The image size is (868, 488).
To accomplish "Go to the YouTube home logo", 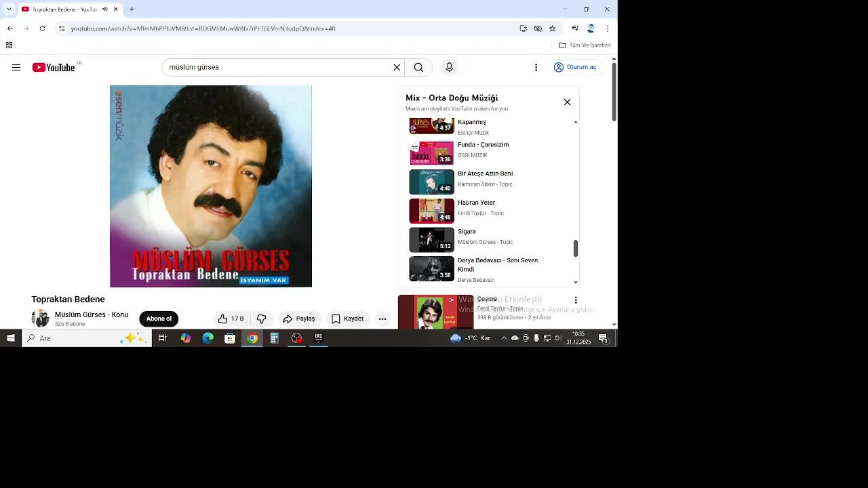I will coord(54,67).
